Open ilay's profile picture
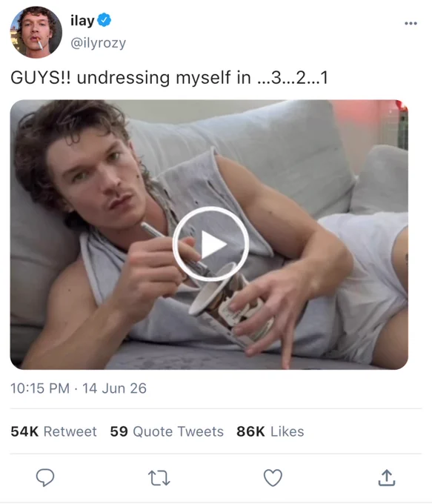The height and width of the screenshot is (504, 432). [x=36, y=32]
